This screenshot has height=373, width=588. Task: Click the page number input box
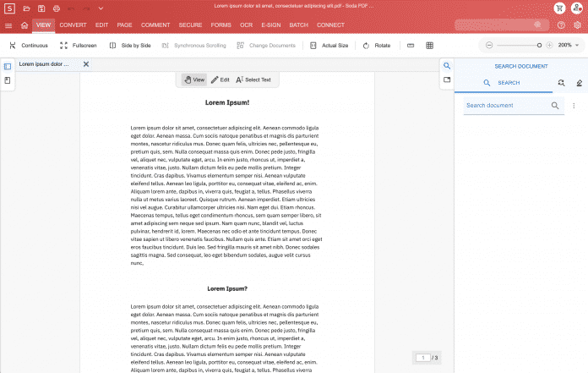[422, 358]
